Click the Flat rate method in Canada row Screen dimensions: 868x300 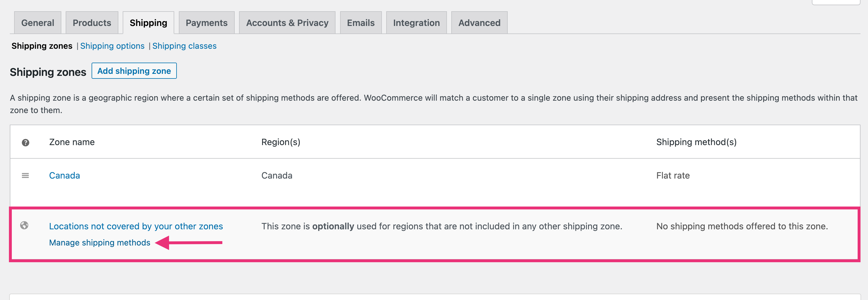[672, 175]
